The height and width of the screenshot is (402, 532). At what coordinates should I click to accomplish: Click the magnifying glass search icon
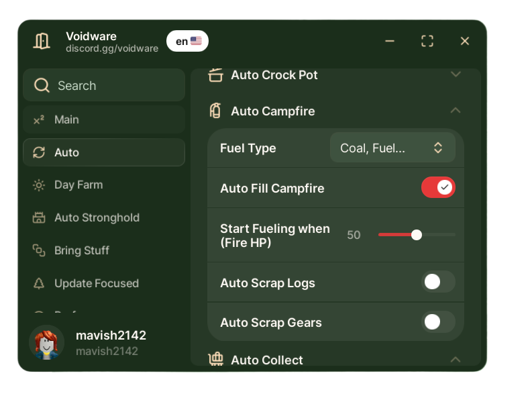coord(42,85)
